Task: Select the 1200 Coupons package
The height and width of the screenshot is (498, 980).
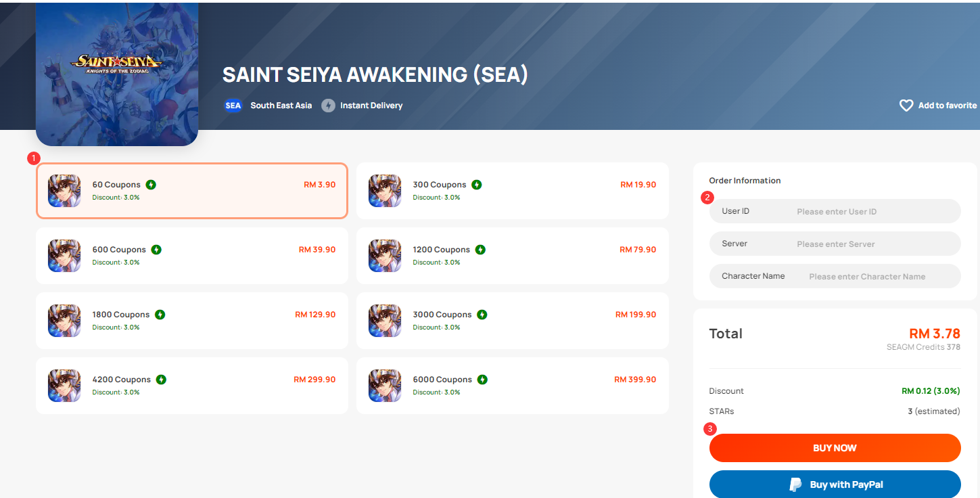Action: point(512,256)
